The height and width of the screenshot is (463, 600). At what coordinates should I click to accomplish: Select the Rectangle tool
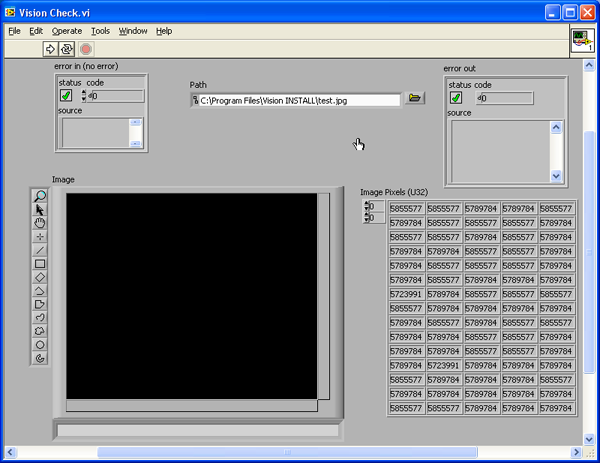click(x=40, y=264)
